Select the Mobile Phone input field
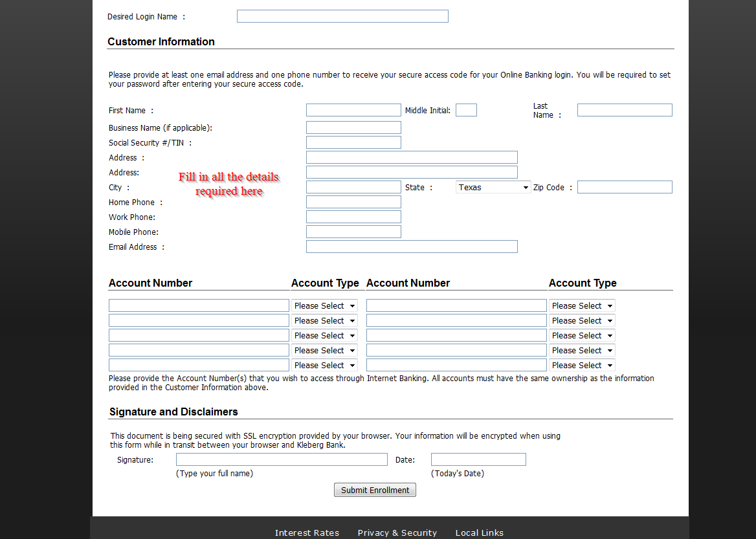This screenshot has width=756, height=539. 353,232
